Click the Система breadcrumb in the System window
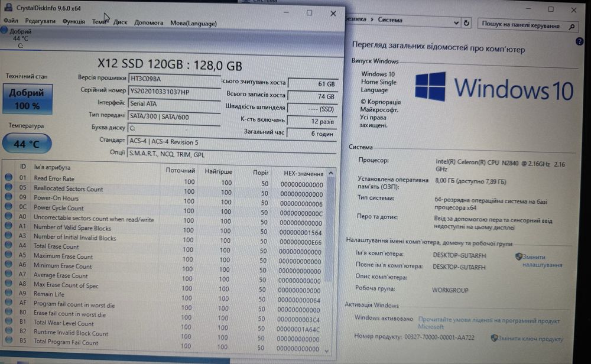This screenshot has height=364, width=591. [389, 19]
